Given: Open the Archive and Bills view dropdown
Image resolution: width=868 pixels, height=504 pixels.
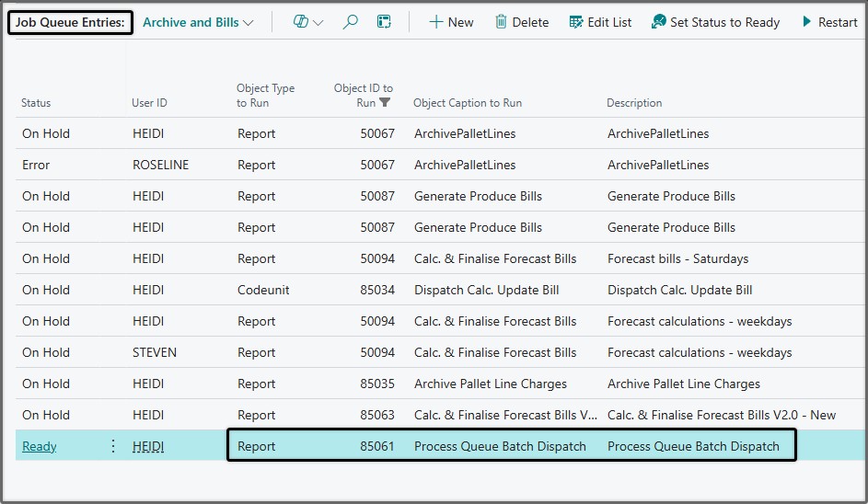Looking at the screenshot, I should click(x=198, y=23).
